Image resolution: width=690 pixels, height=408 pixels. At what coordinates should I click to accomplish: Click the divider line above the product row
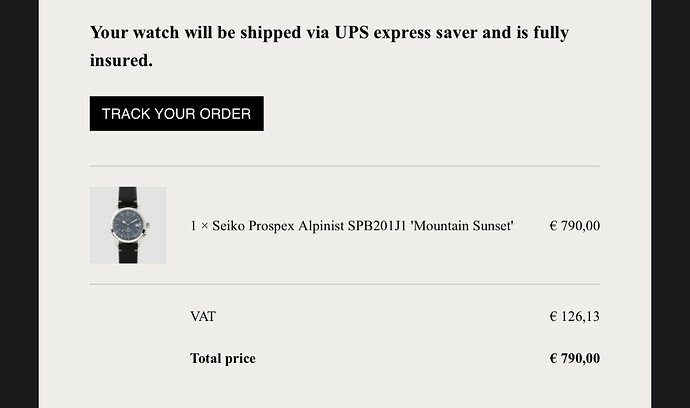tap(345, 166)
